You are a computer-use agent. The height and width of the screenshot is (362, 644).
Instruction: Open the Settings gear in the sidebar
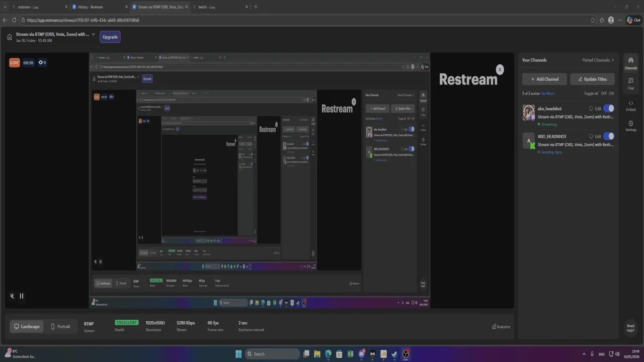click(630, 126)
